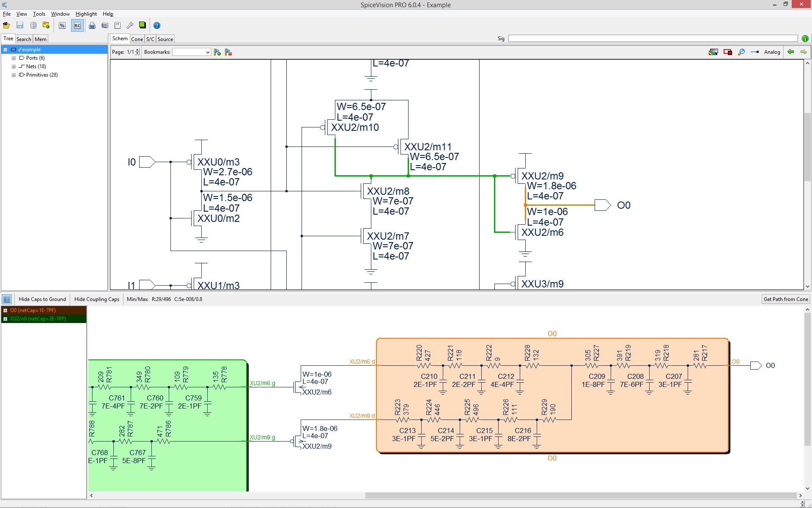Take a snapshot with the camera icon

105,25
